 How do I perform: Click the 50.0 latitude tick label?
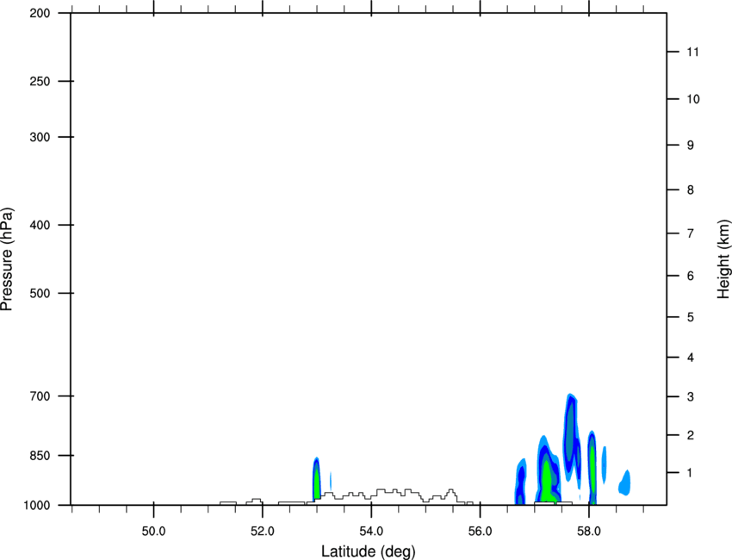pos(153,532)
